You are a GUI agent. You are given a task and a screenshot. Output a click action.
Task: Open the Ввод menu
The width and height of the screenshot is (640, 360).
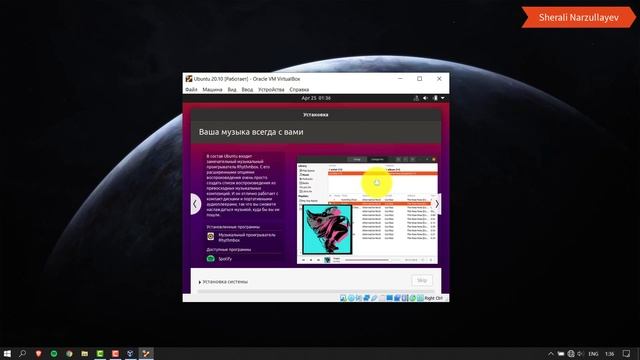click(x=247, y=89)
